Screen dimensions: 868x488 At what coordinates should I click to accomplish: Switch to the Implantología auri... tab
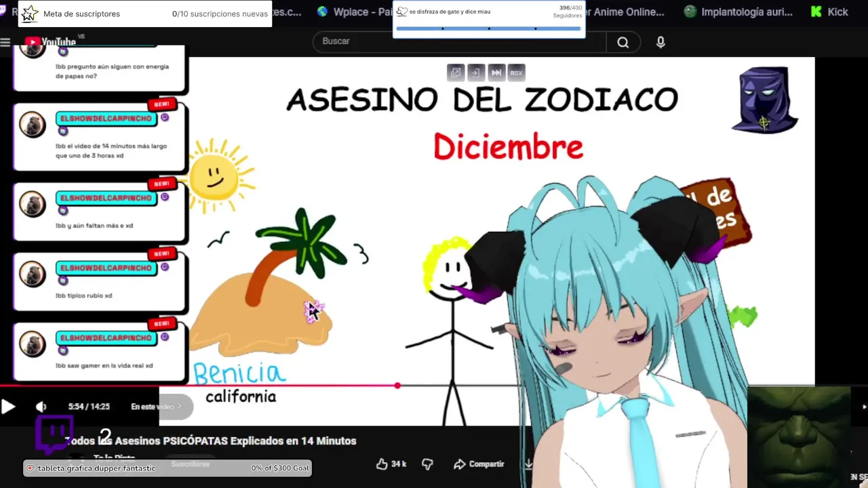coord(736,12)
